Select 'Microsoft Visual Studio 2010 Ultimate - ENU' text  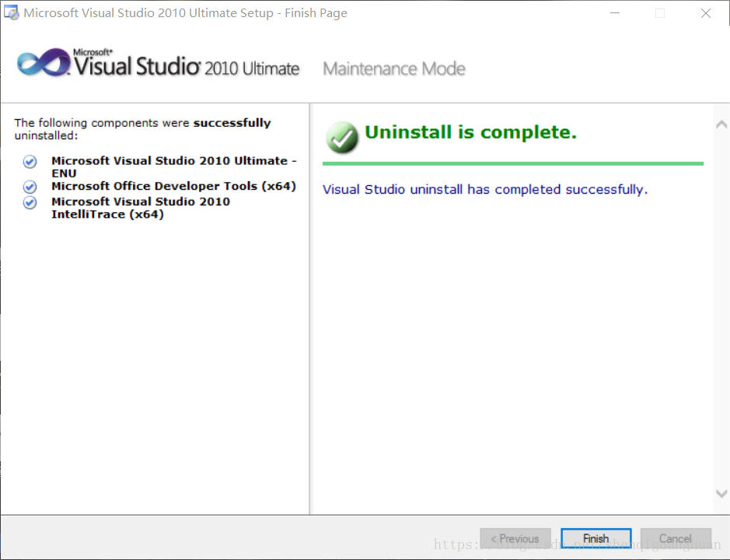click(173, 166)
